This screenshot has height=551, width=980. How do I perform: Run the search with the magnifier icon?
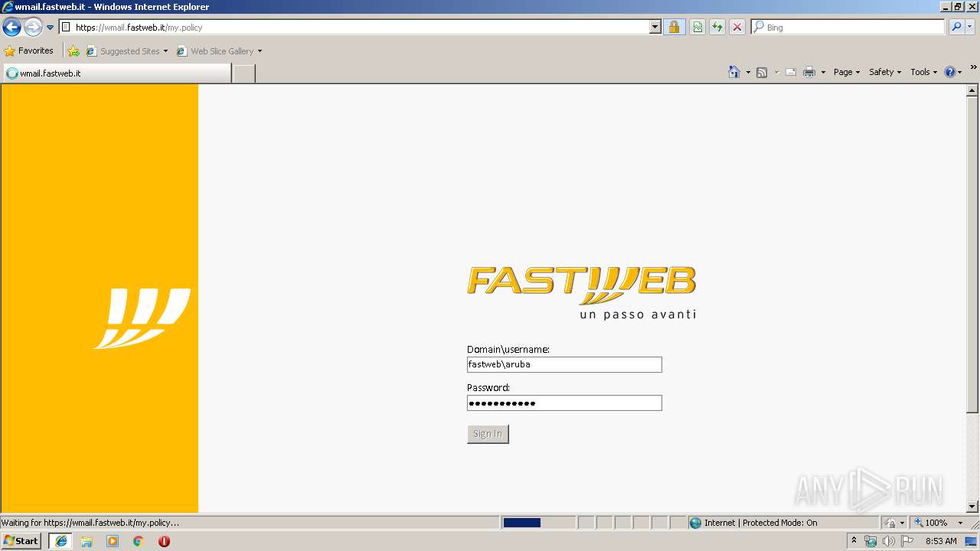click(x=956, y=28)
